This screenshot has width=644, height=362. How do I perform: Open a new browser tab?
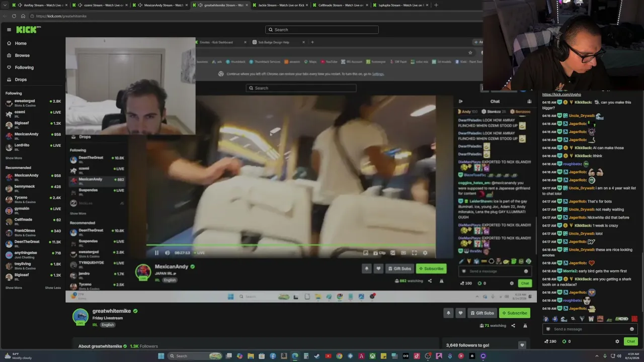[436, 5]
